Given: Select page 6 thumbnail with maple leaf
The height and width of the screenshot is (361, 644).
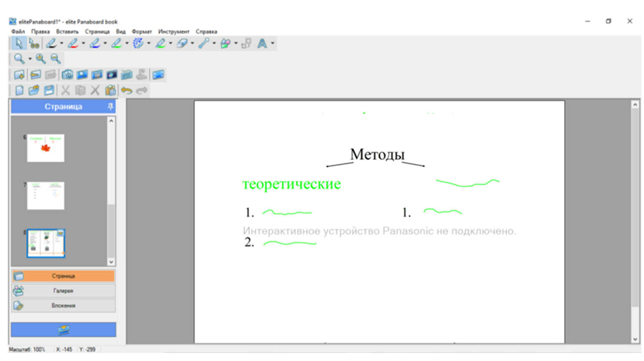Looking at the screenshot, I should pos(46,148).
